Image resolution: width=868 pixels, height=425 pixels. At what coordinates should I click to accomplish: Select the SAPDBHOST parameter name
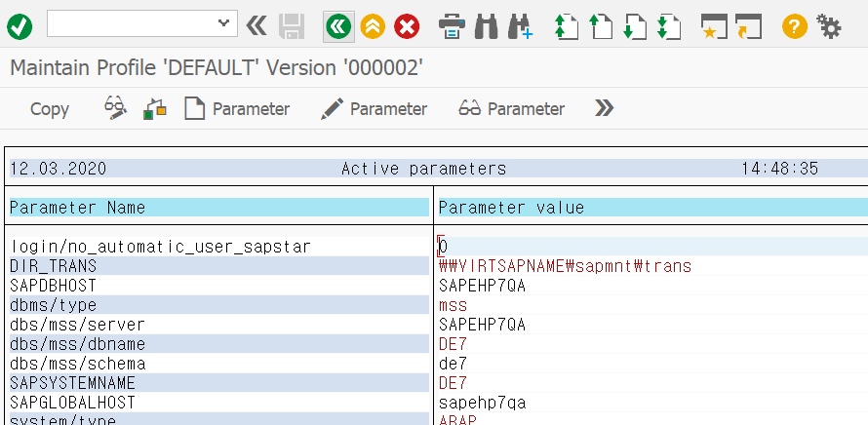pyautogui.click(x=53, y=286)
